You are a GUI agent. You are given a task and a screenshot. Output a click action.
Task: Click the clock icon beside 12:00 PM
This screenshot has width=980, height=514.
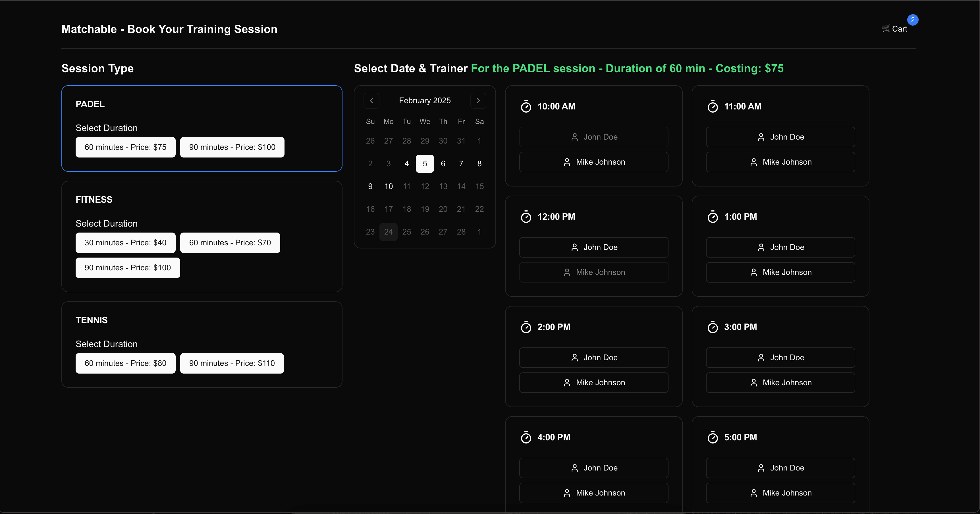[x=526, y=217]
